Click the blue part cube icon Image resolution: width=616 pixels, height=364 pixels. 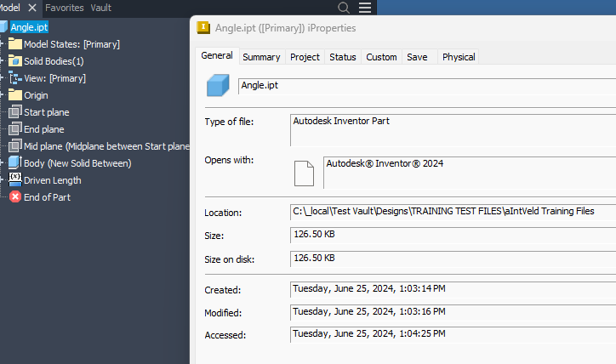tap(218, 85)
